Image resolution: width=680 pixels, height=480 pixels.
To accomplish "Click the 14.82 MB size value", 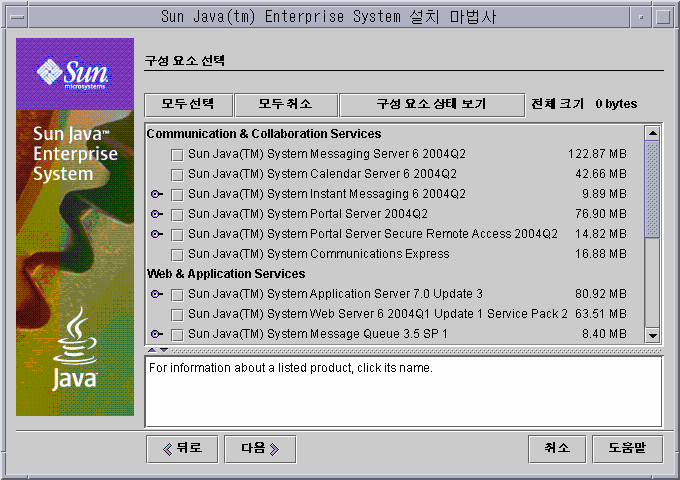I will click(x=601, y=234).
